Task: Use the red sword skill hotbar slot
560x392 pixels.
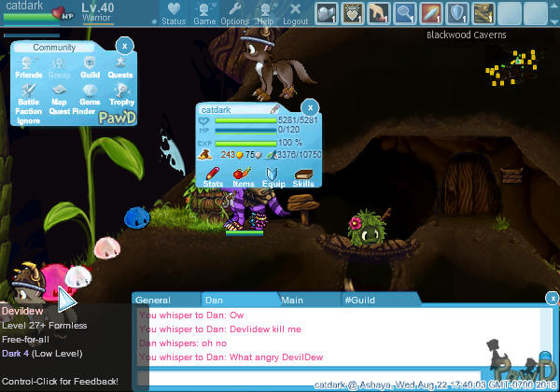Action: point(431,14)
